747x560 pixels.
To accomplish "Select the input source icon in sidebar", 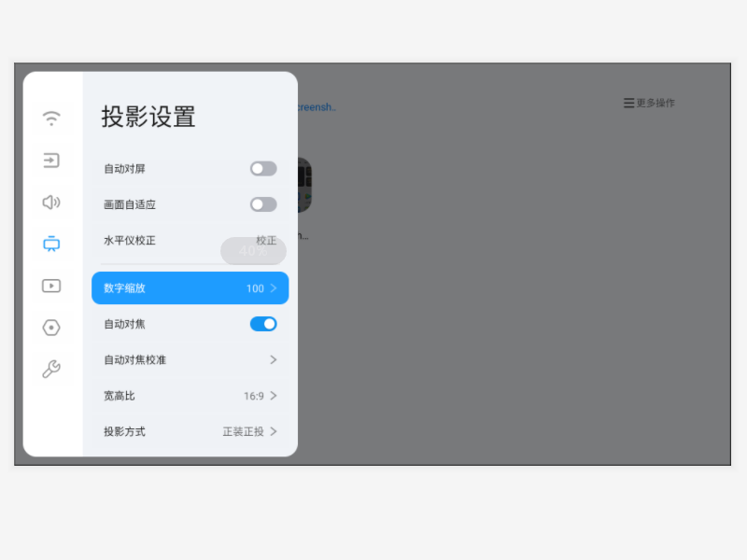I will click(51, 161).
